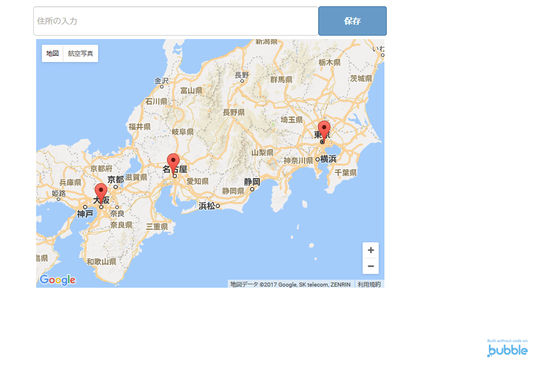Click the map data copyright text
The width and height of the screenshot is (560, 371).
[x=290, y=285]
